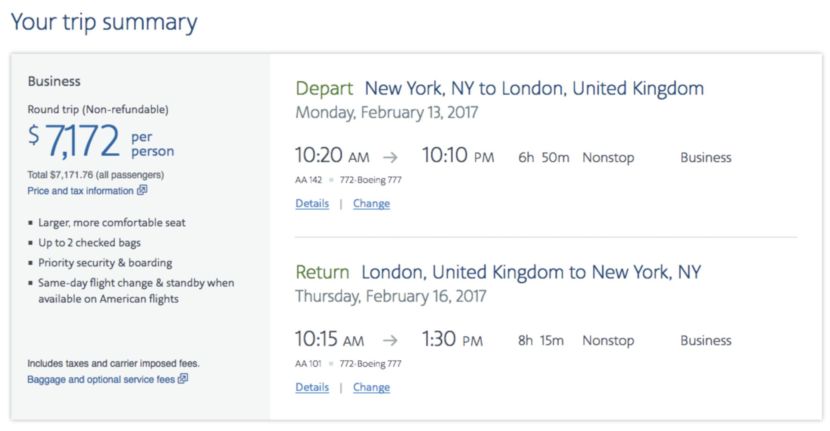Select the AA 142 flight number
830x431 pixels.
click(311, 180)
